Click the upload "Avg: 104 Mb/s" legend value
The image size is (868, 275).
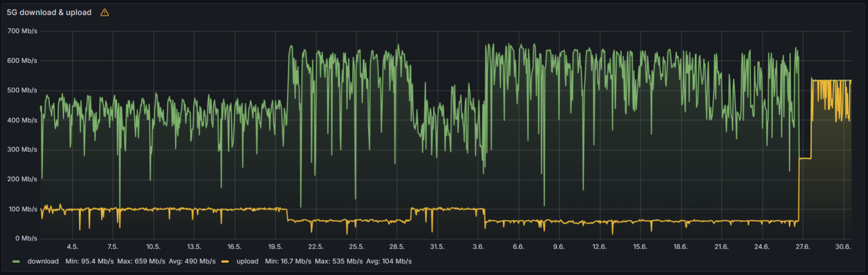coord(389,261)
